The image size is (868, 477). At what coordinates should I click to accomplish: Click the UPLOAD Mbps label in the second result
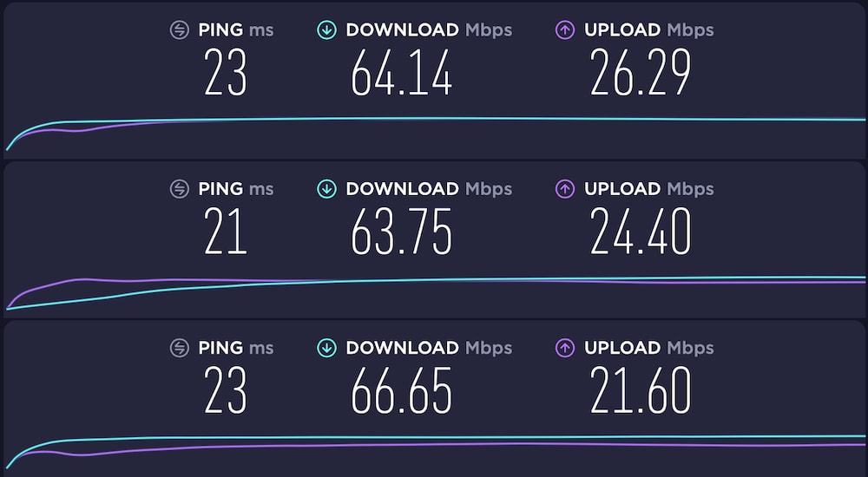[x=648, y=189]
